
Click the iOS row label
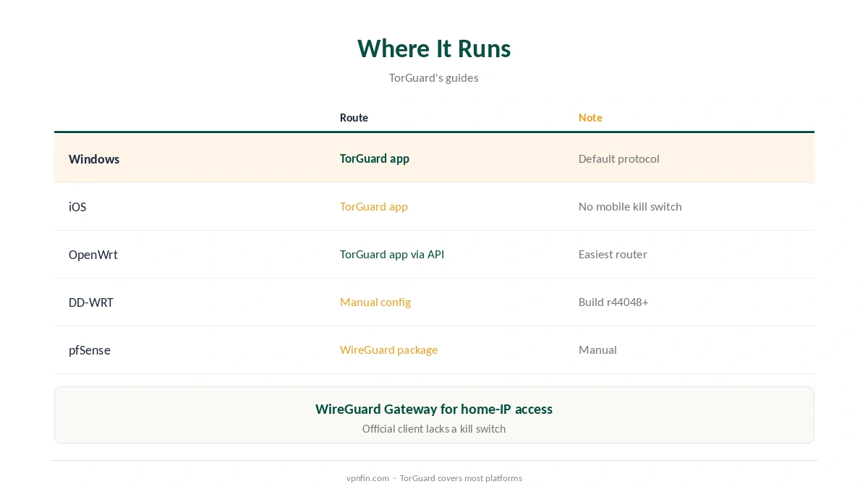point(77,206)
